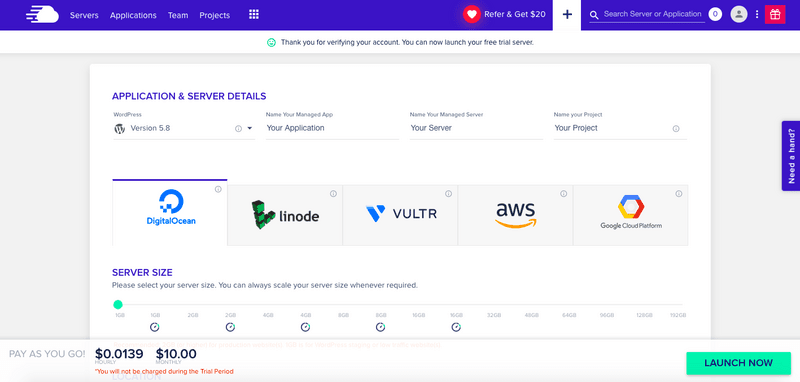Screen dimensions: 800x382
Task: Select the DigitalOcean provider tab
Action: tap(170, 212)
